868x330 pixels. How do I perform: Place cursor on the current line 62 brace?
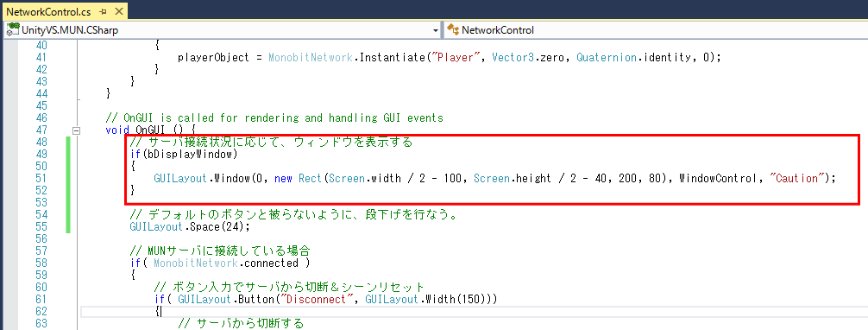tap(158, 312)
